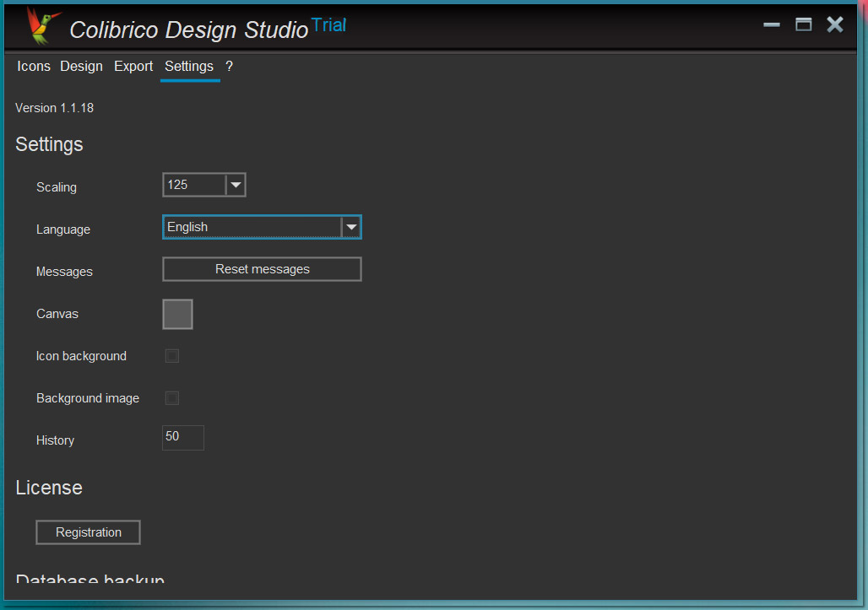
Task: Close the Colibrico Design Studio window
Action: click(834, 25)
